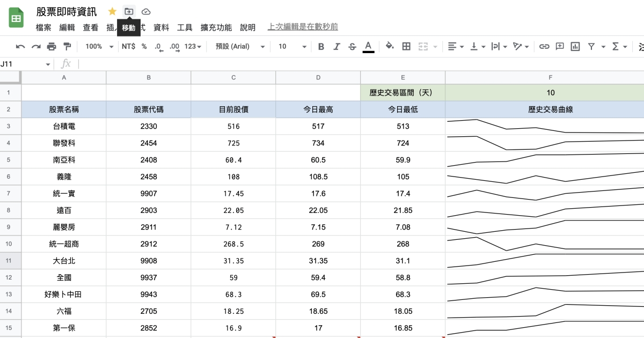Open the 資料 menu

point(161,27)
